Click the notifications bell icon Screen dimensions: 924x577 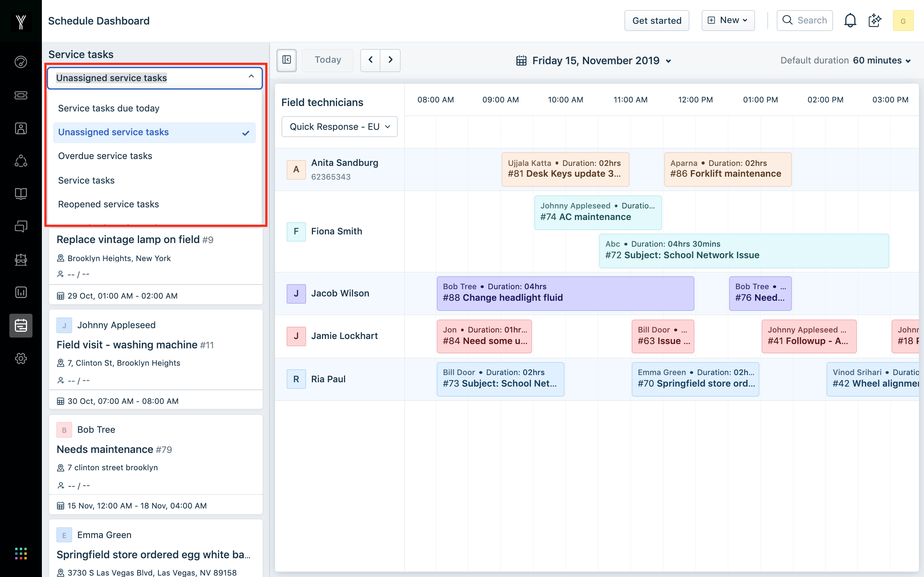[850, 21]
